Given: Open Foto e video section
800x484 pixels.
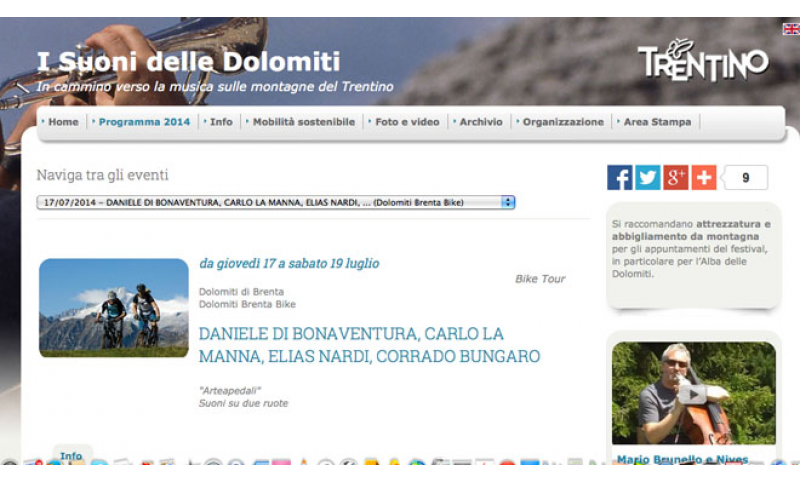Looking at the screenshot, I should pos(407,122).
